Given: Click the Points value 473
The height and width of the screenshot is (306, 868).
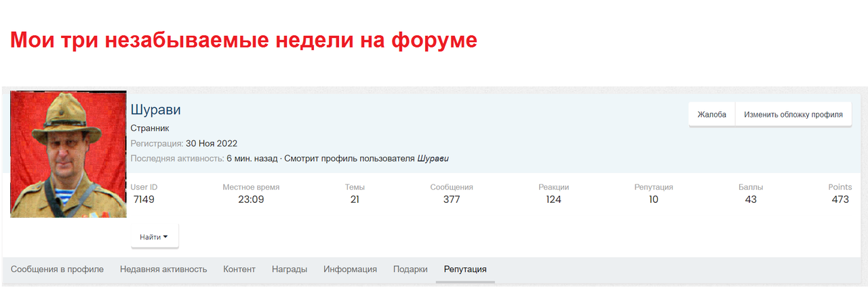Looking at the screenshot, I should click(x=840, y=199).
